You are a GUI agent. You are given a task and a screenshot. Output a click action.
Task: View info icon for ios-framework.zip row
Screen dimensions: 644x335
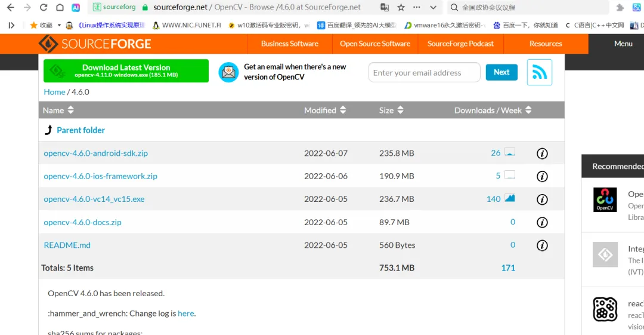point(542,177)
